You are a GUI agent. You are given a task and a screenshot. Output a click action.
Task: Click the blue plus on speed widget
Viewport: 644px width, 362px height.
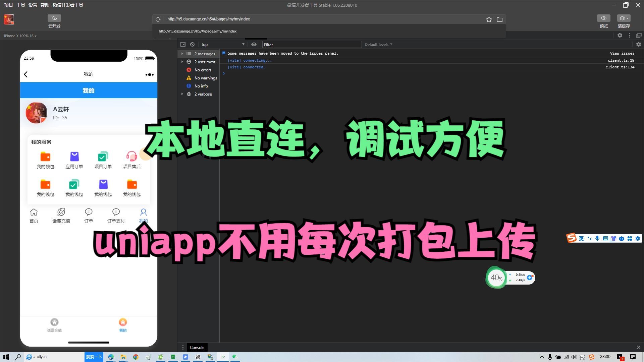click(530, 278)
